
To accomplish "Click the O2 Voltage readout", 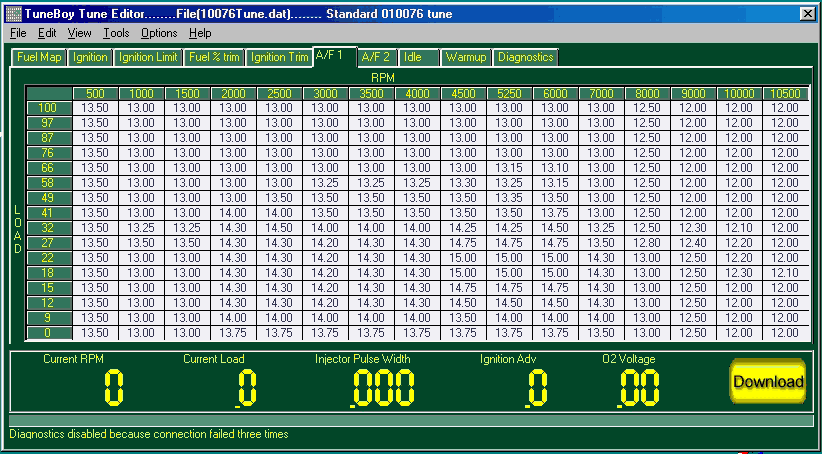I will point(639,387).
